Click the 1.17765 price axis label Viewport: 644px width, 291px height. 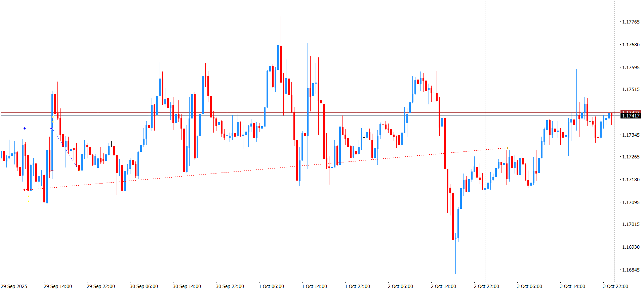tap(631, 22)
